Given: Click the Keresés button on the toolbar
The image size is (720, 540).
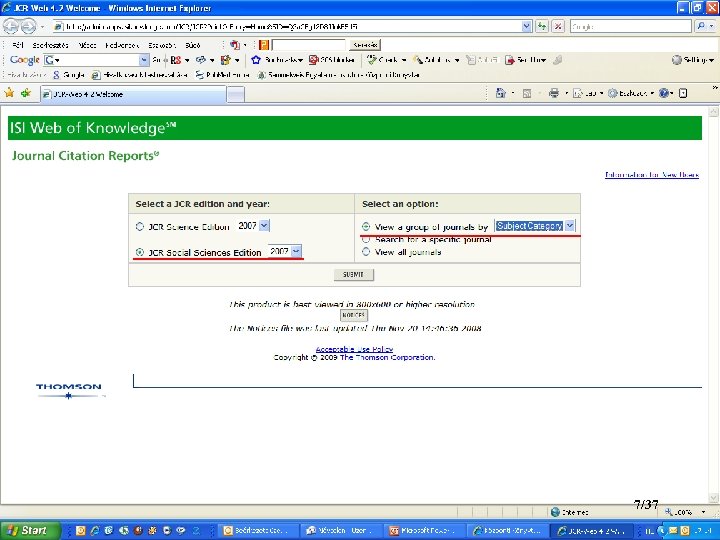Looking at the screenshot, I should coord(366,45).
